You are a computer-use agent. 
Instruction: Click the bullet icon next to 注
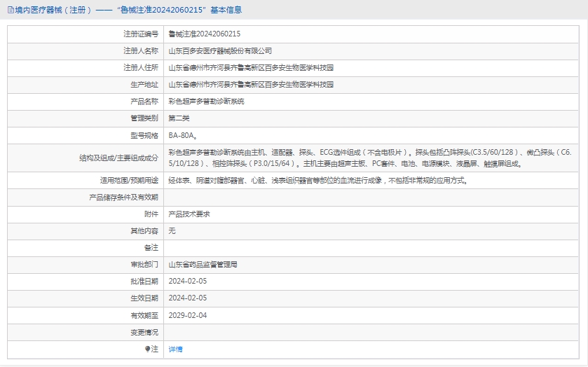pos(147,348)
